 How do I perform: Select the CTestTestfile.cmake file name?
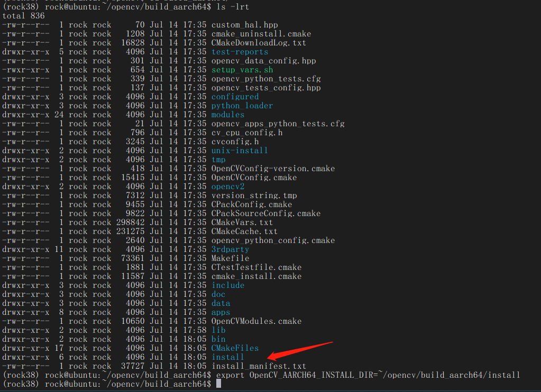256,267
